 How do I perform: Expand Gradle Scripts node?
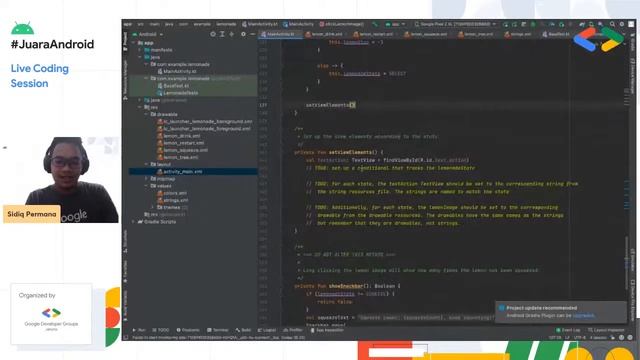(133, 222)
